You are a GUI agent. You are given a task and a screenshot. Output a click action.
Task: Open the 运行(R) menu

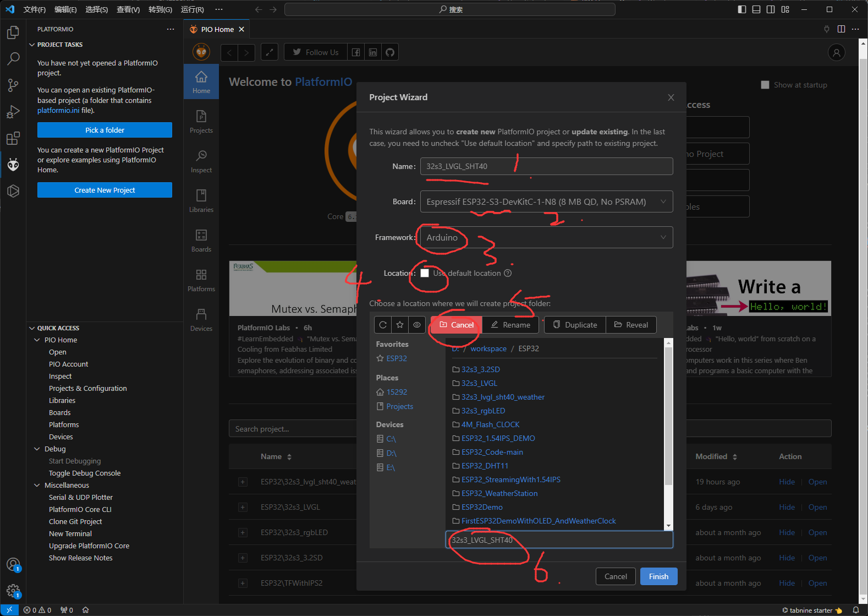193,9
